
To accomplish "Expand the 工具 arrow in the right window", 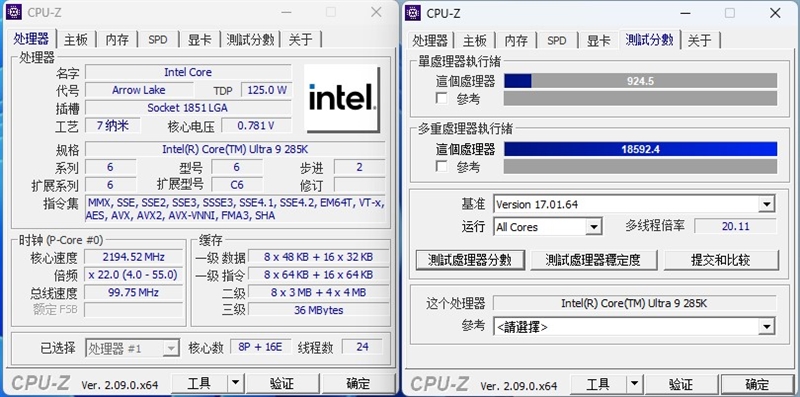I will [x=634, y=384].
